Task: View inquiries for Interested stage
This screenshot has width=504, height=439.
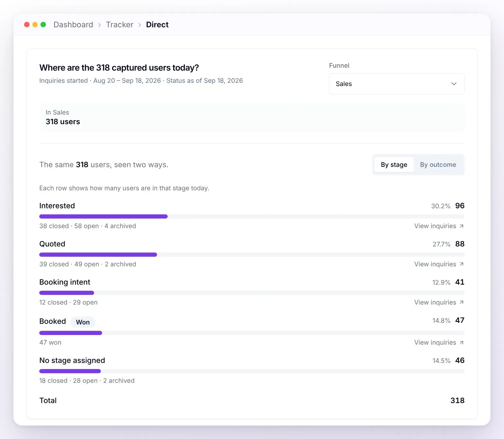Action: point(439,226)
